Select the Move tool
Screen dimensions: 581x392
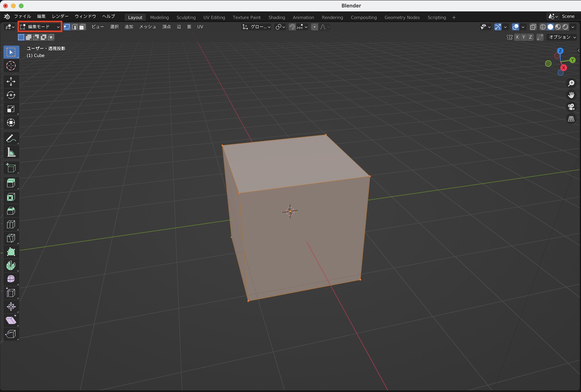click(11, 82)
